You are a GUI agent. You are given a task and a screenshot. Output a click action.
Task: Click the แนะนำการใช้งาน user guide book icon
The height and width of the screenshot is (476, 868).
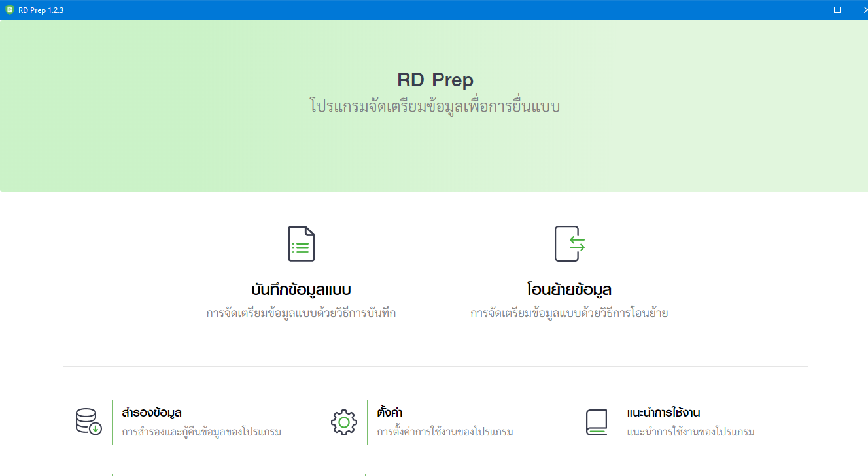coord(596,421)
